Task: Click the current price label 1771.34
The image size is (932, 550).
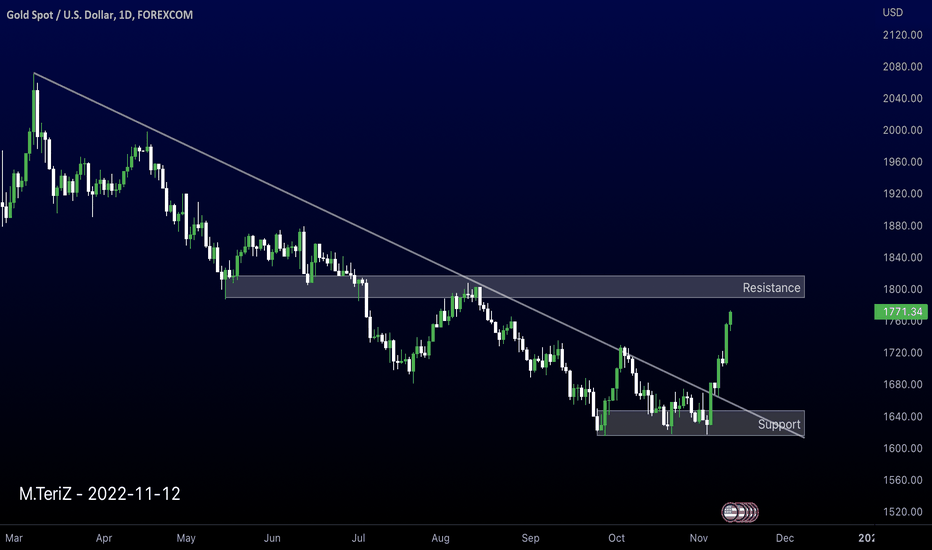Action: pos(900,312)
